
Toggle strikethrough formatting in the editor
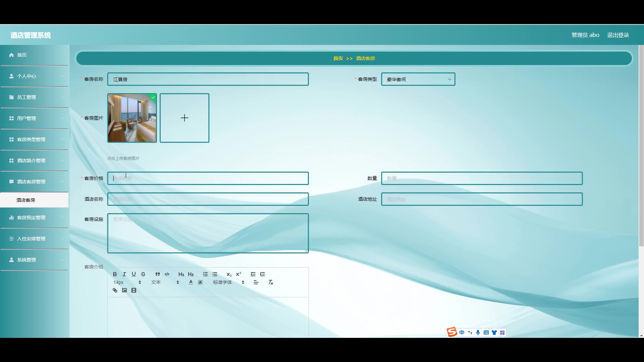click(x=143, y=274)
